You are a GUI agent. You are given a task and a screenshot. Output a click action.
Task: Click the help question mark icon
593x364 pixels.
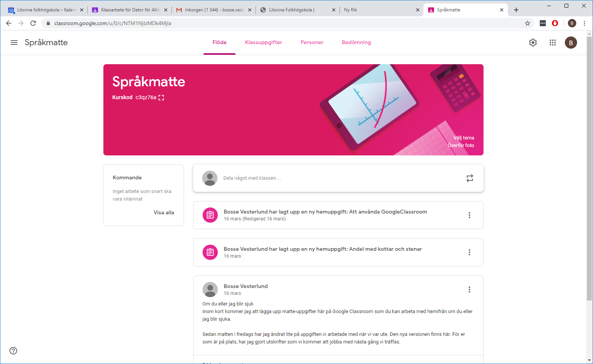click(13, 351)
